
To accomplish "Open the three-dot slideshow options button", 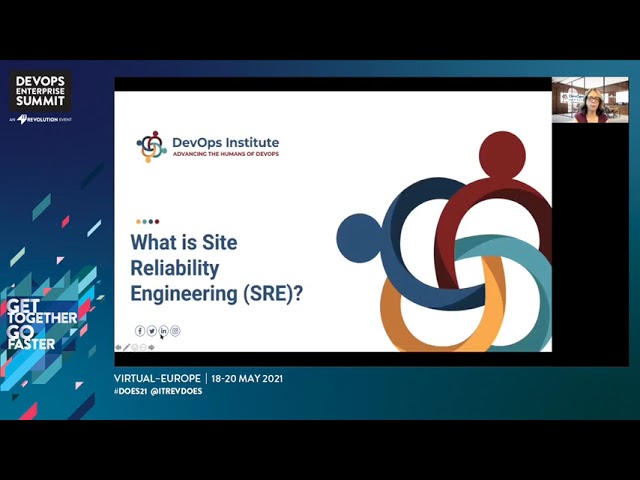I will click(143, 347).
